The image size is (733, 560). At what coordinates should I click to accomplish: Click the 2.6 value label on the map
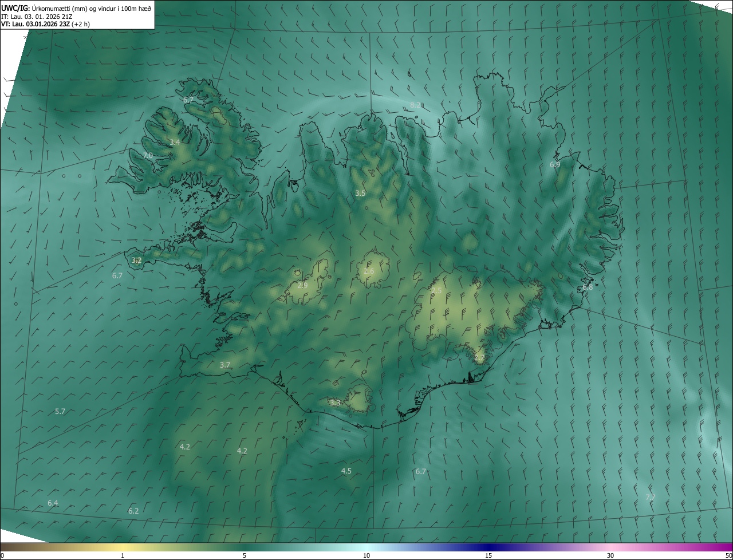(369, 271)
